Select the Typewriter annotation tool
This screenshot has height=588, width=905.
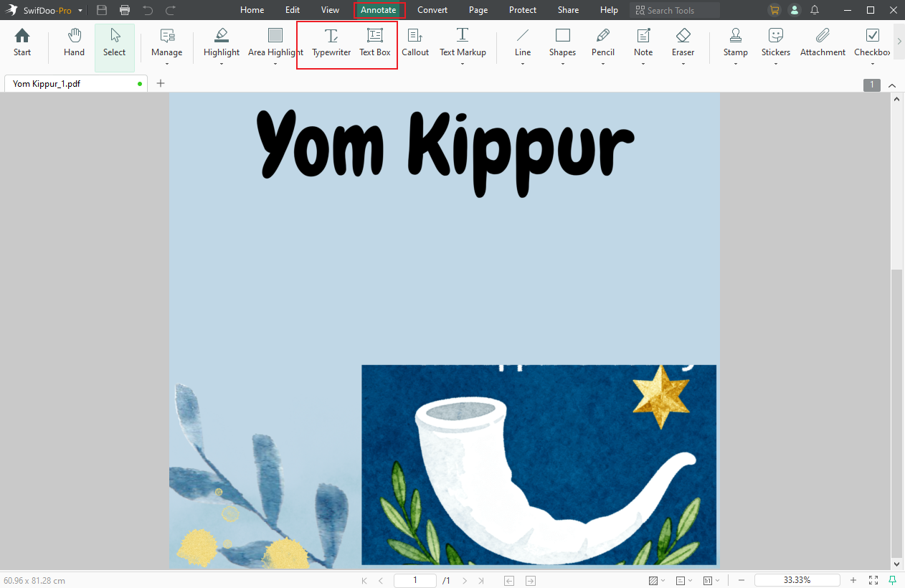tap(331, 44)
